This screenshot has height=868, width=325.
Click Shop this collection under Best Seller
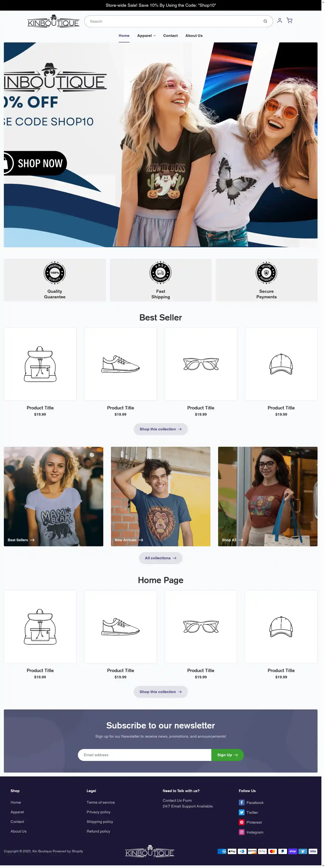[x=161, y=429]
